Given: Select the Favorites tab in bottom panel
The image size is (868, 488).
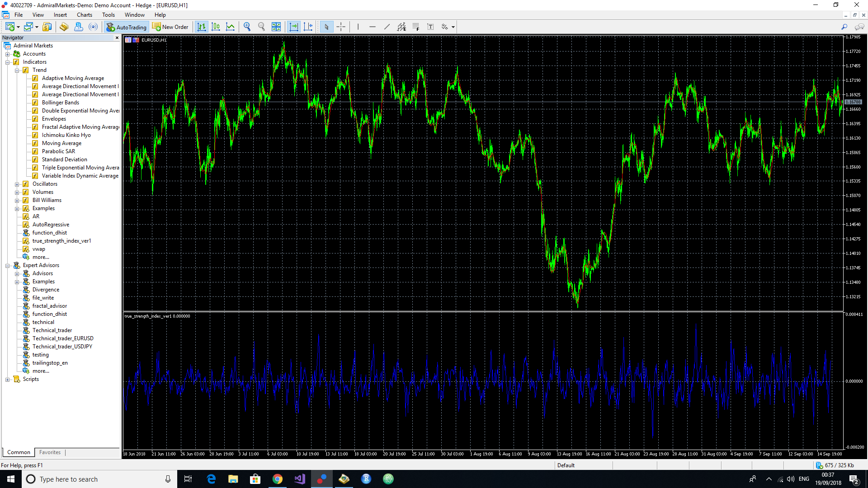Looking at the screenshot, I should tap(49, 452).
